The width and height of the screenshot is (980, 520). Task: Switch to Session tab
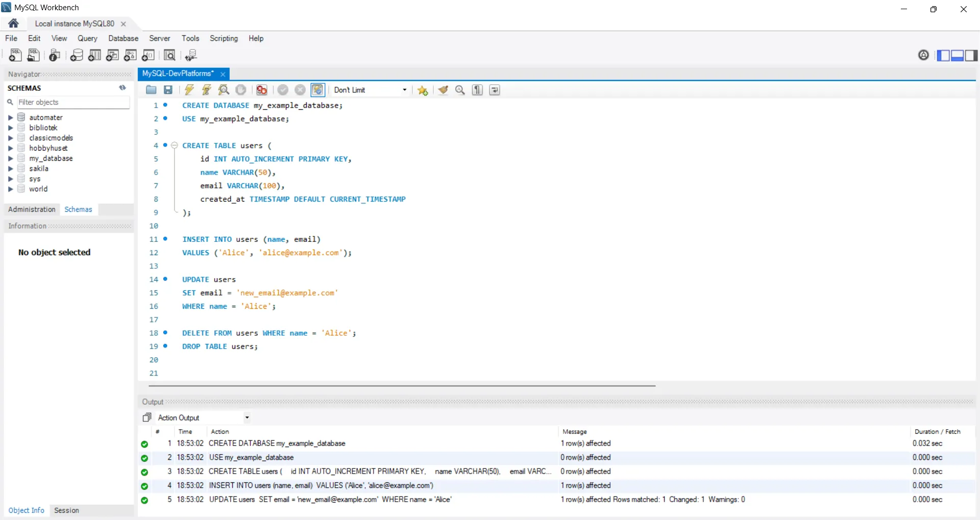tap(66, 510)
